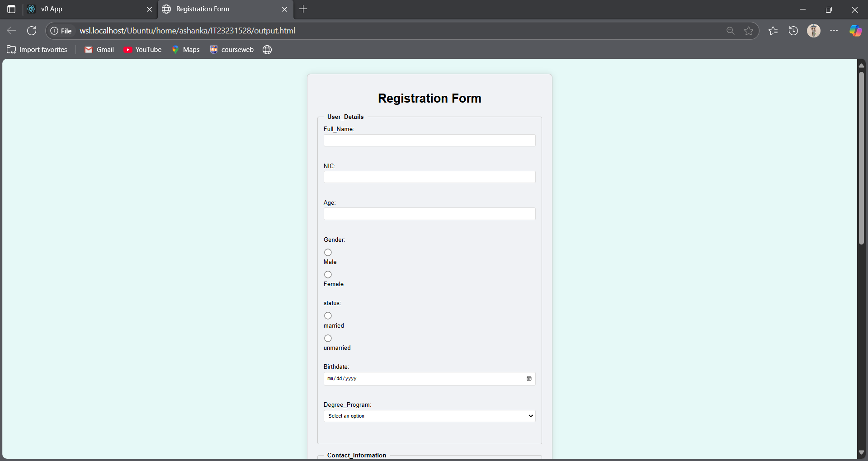Launch the Copilot icon

point(855,31)
